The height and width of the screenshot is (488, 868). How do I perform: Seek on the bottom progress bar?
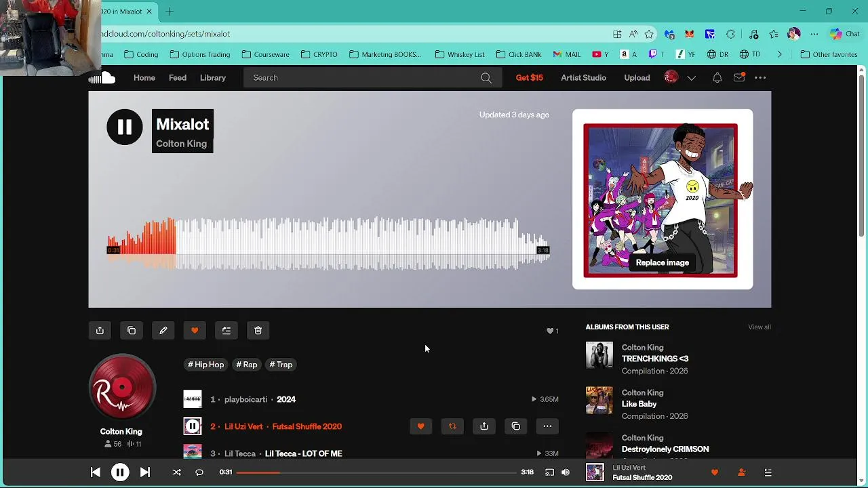[376, 472]
